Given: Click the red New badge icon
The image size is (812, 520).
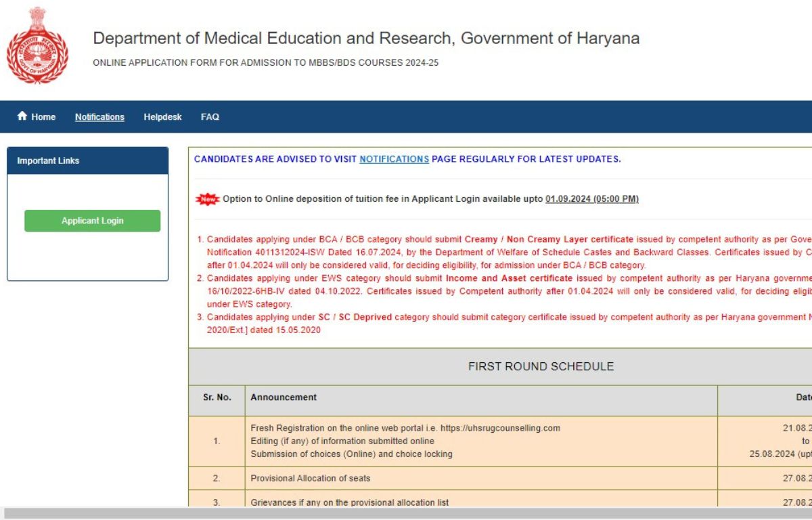Looking at the screenshot, I should (208, 199).
